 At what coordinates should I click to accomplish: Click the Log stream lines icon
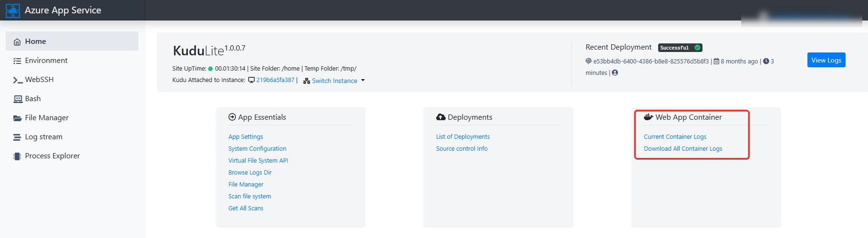(x=17, y=137)
